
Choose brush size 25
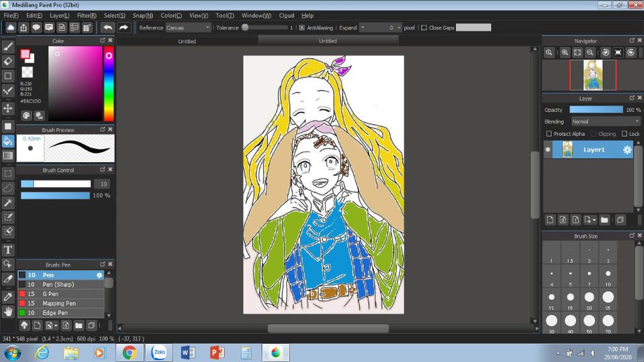pyautogui.click(x=608, y=299)
